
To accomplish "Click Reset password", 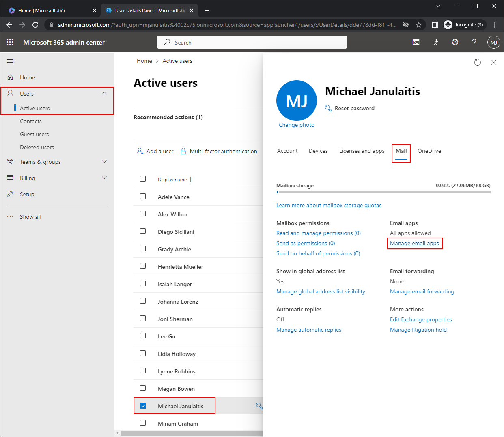I will [350, 108].
